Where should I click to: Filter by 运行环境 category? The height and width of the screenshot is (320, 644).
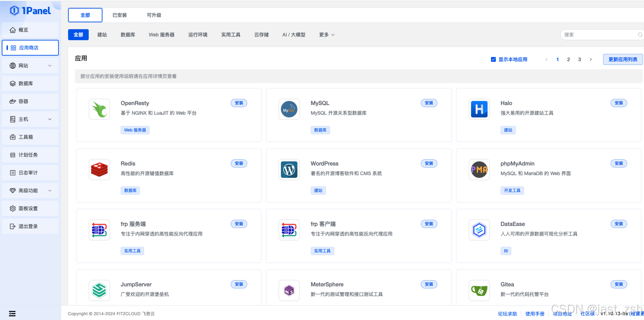(198, 35)
